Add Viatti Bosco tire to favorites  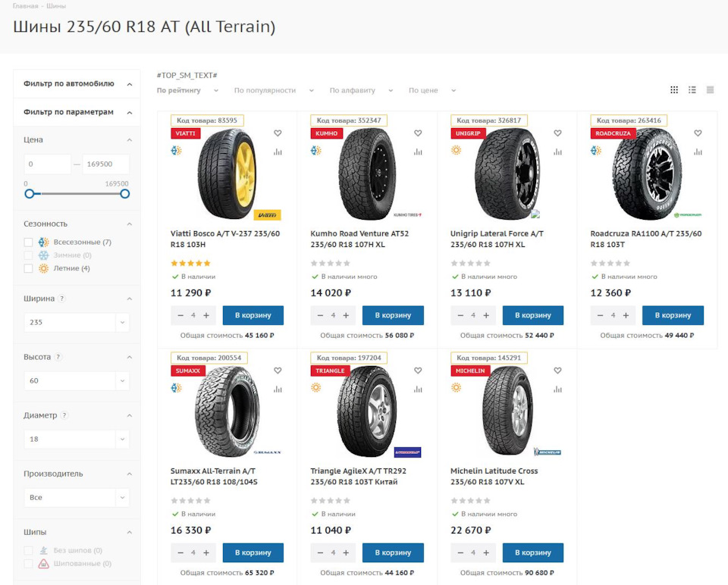[278, 133]
